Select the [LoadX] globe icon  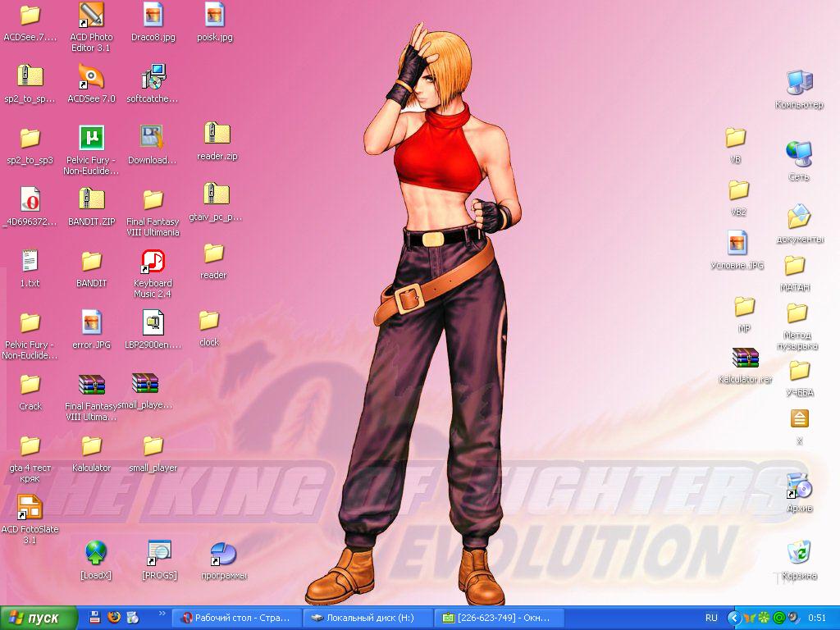click(95, 554)
